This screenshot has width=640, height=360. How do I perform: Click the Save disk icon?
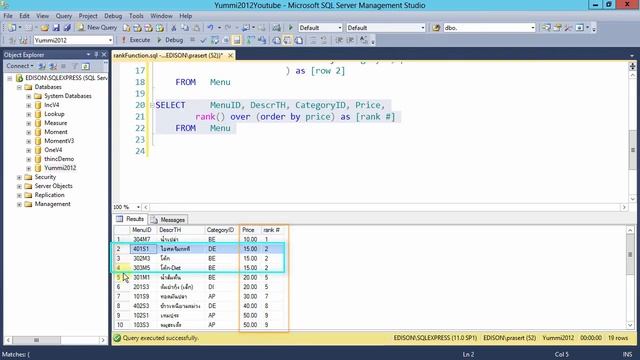point(56,28)
